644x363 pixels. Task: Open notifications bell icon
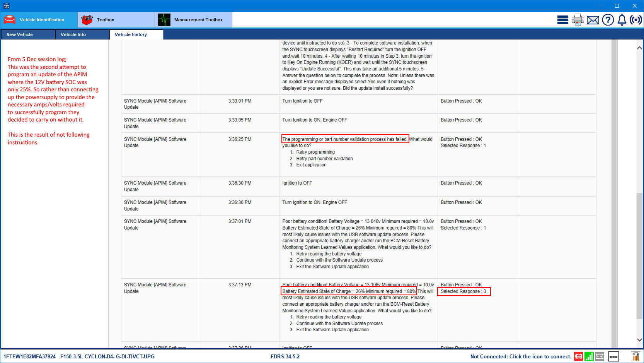[x=622, y=20]
